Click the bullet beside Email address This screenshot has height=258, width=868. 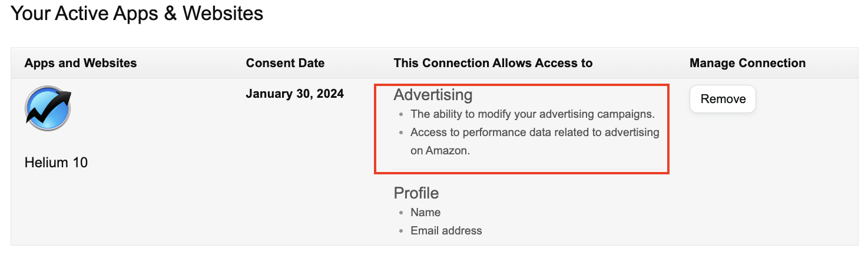pyautogui.click(x=402, y=231)
